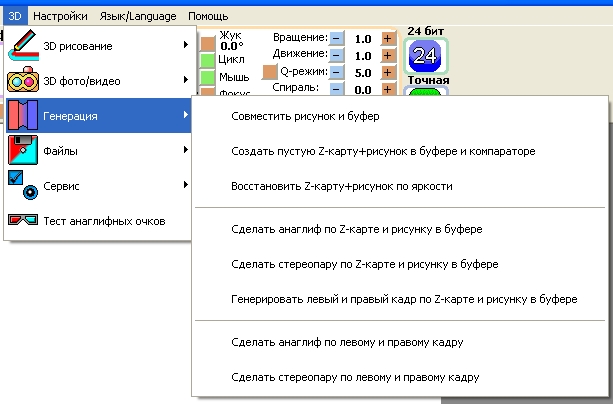The width and height of the screenshot is (613, 404).
Task: Open the Настройки menu
Action: 60,16
